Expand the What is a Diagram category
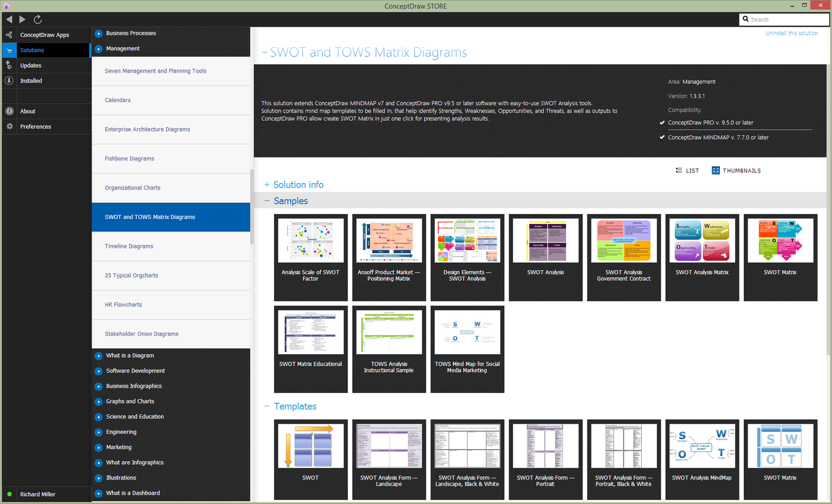The image size is (832, 504). pyautogui.click(x=99, y=356)
